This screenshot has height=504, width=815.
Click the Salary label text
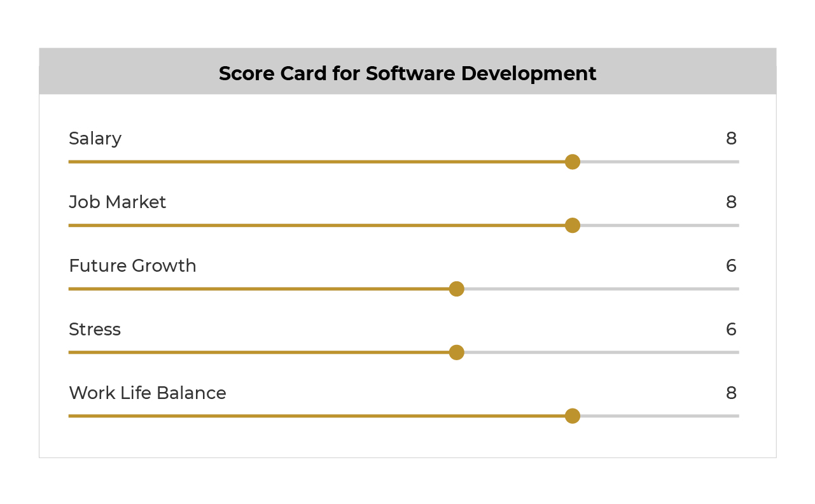coord(95,139)
